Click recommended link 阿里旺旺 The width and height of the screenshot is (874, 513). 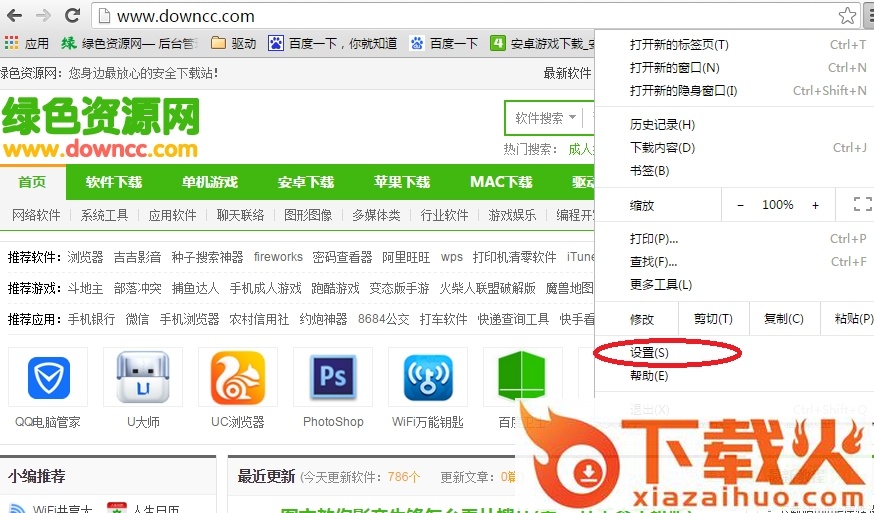coord(406,257)
